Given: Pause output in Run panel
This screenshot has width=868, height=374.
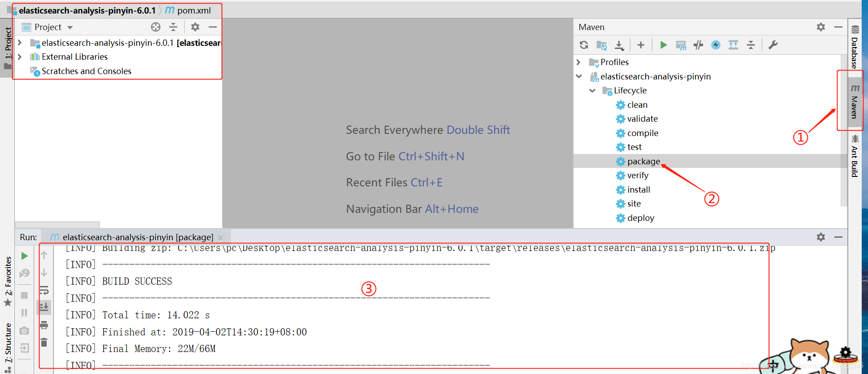Looking at the screenshot, I should (25, 312).
